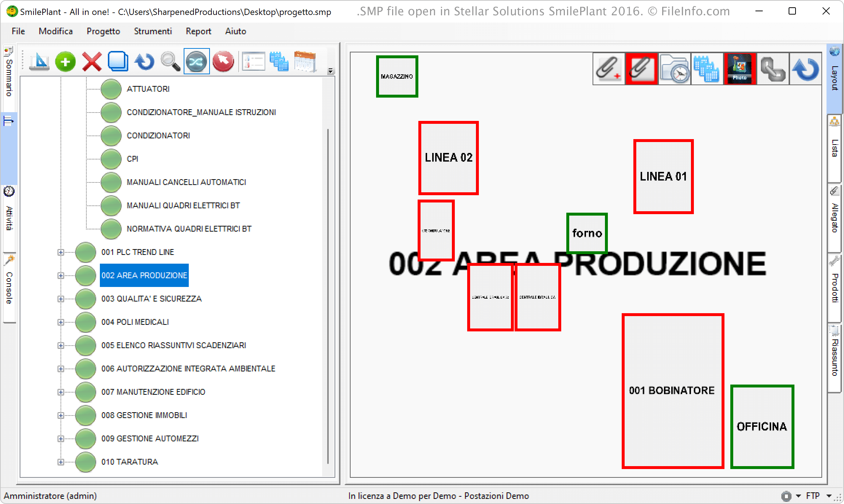Click the LINEA 01 layout box
Image resolution: width=844 pixels, height=504 pixels.
tap(663, 177)
